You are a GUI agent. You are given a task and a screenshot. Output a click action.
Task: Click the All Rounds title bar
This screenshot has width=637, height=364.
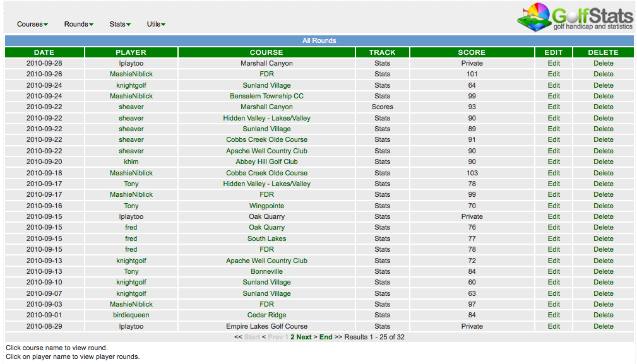319,40
